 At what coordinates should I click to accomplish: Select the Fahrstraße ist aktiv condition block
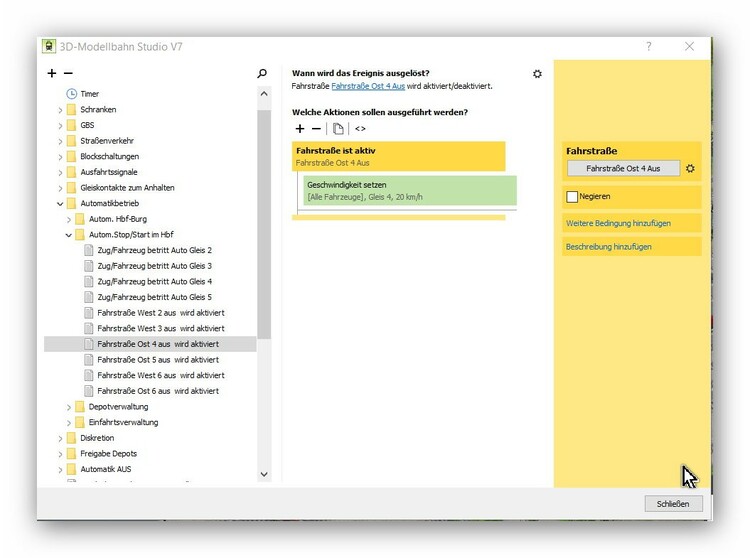398,156
